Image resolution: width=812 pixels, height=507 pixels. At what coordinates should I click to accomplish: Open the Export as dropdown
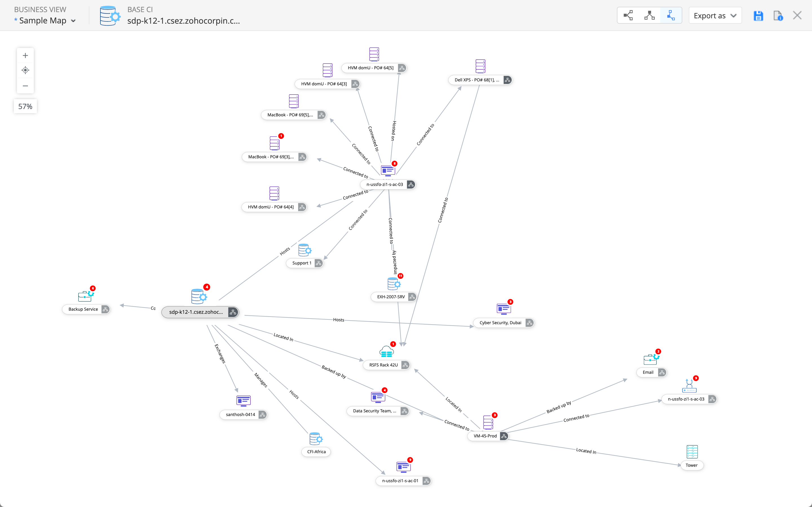pyautogui.click(x=715, y=15)
